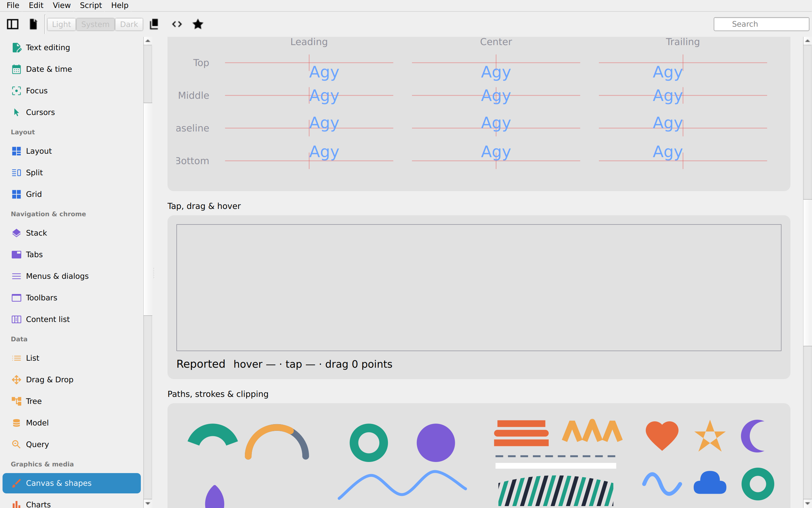Image resolution: width=812 pixels, height=508 pixels.
Task: Open the Grid sidebar item
Action: click(71, 194)
